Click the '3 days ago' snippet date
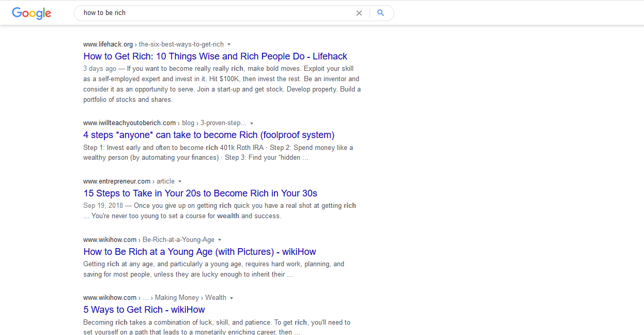 100,69
